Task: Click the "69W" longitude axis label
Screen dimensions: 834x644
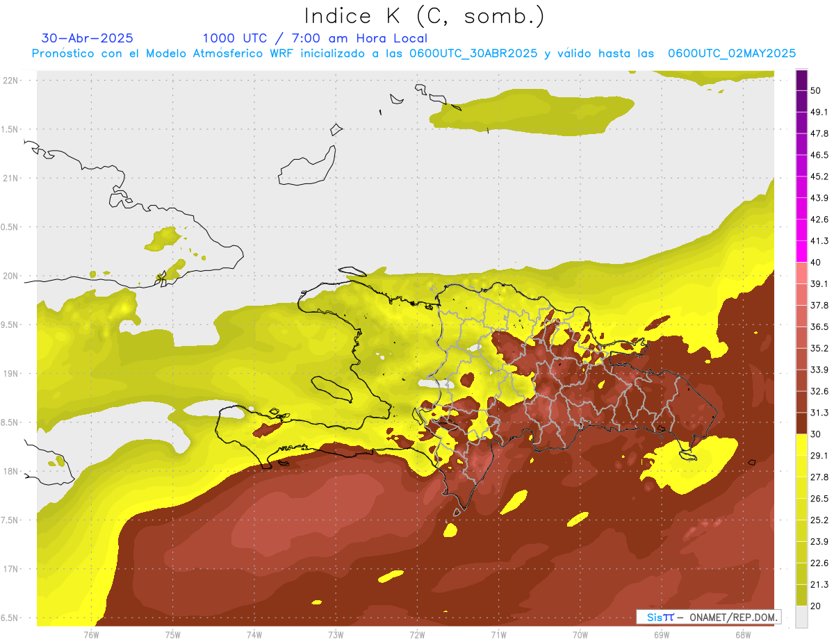Action: [x=661, y=635]
